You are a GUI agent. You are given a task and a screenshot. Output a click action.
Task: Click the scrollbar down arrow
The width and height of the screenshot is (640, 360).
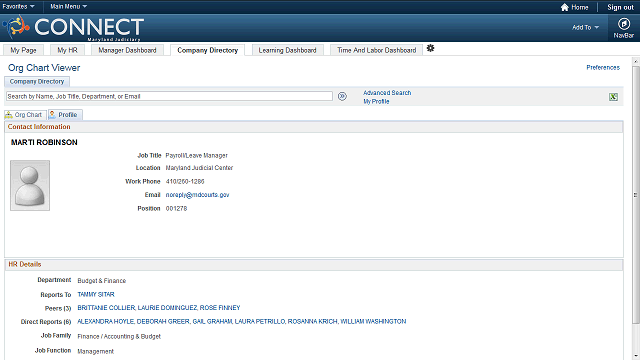point(636,356)
